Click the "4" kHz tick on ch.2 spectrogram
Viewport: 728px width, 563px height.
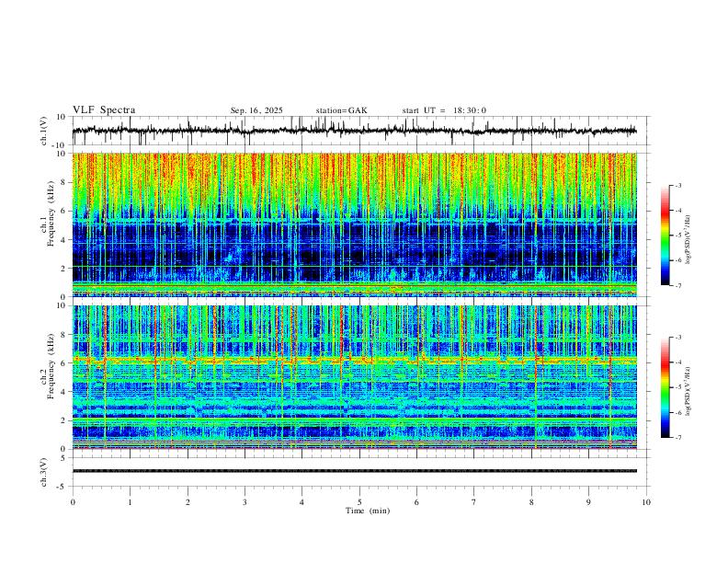[x=64, y=392]
